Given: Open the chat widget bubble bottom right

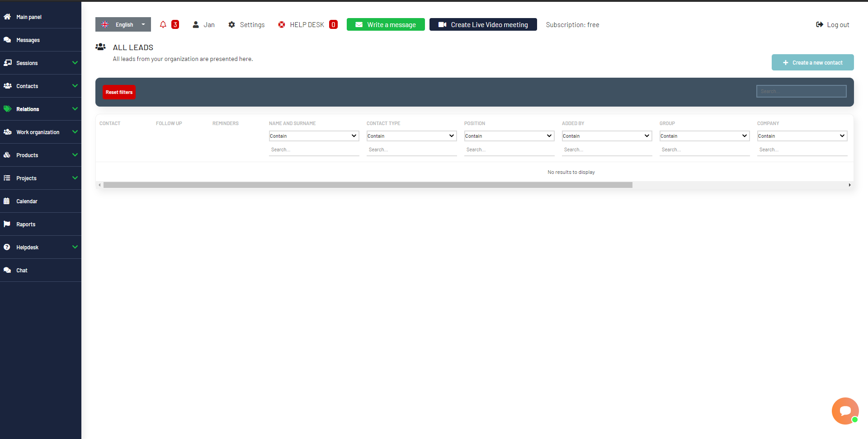Looking at the screenshot, I should [x=845, y=411].
